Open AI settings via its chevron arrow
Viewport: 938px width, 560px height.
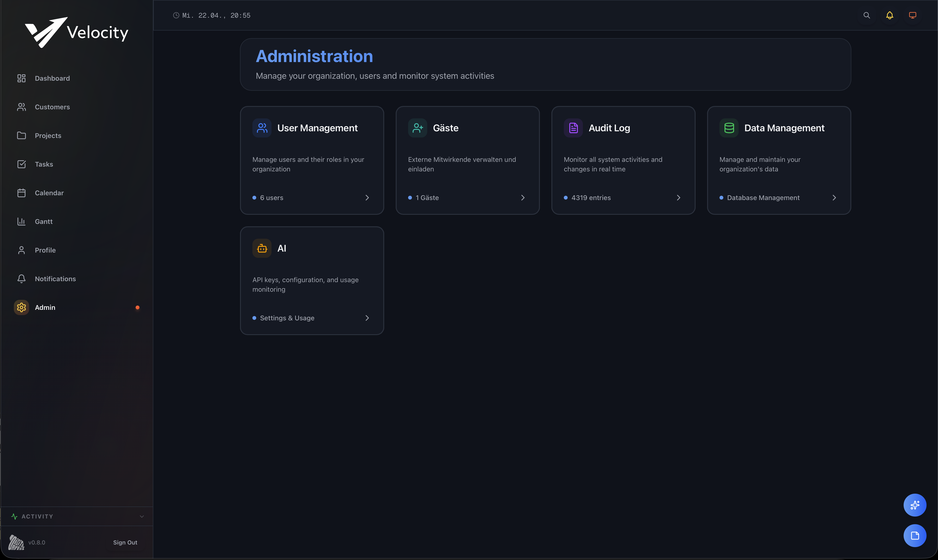(367, 318)
